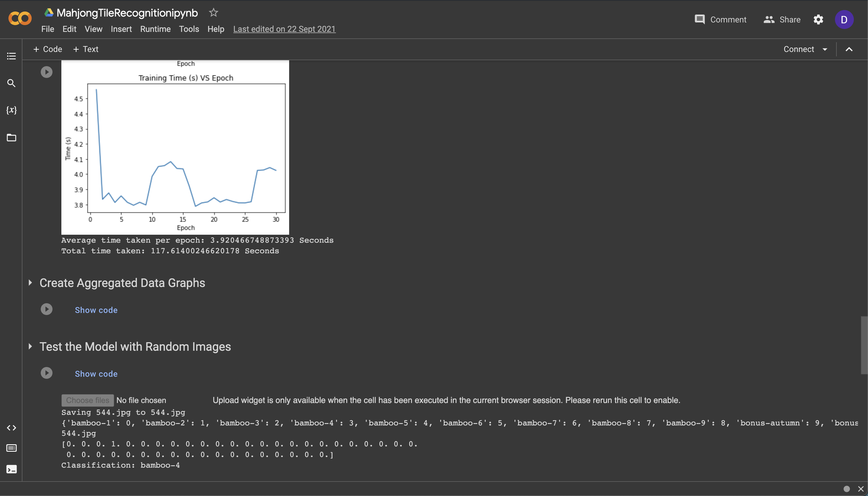This screenshot has height=496, width=868.
Task: Open notebook settings gear
Action: 818,19
